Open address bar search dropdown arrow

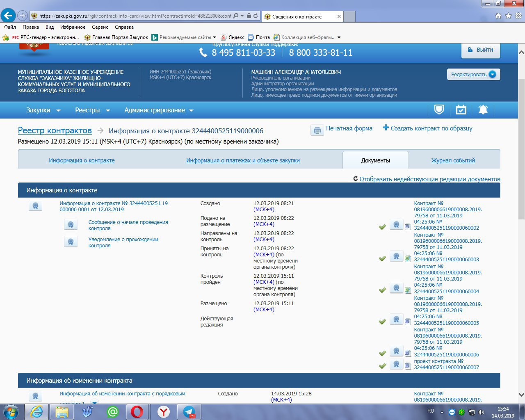point(242,16)
